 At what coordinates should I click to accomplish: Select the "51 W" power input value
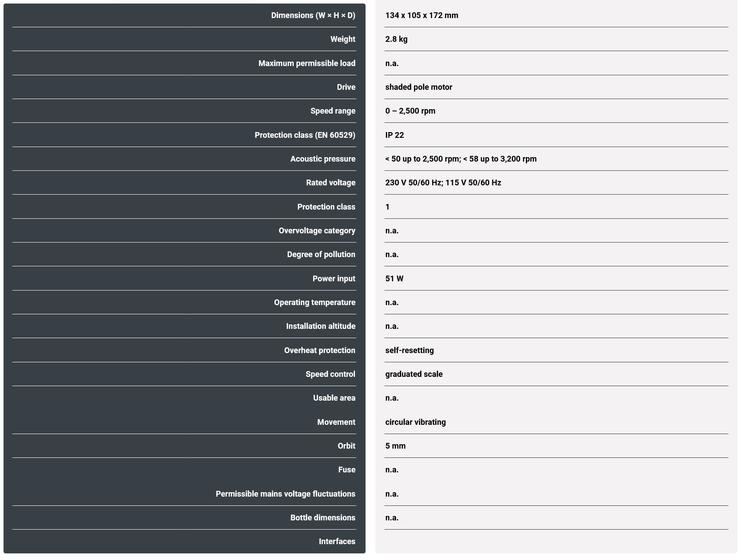pyautogui.click(x=394, y=279)
